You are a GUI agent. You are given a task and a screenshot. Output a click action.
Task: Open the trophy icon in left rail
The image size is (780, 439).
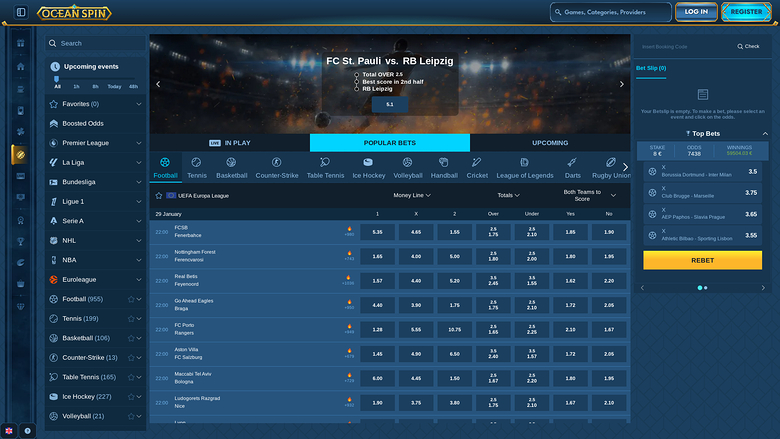pos(20,242)
